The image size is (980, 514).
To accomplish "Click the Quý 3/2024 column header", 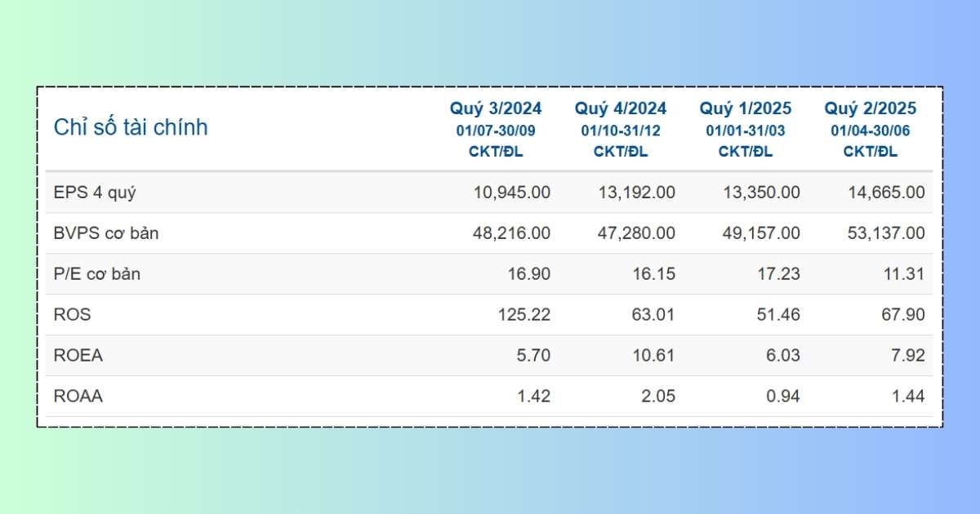I will click(496, 109).
